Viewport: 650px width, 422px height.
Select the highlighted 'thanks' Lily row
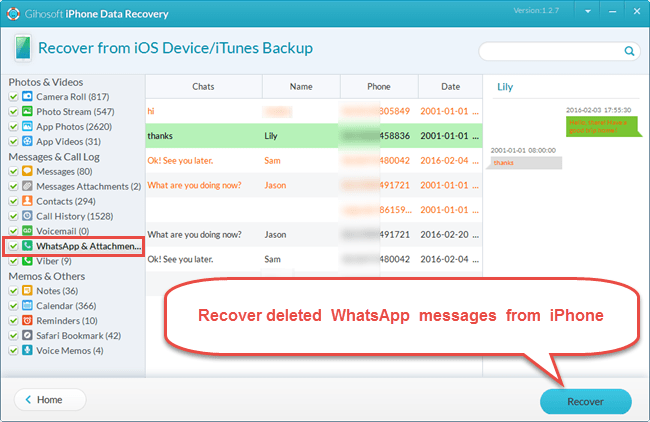pyautogui.click(x=314, y=136)
